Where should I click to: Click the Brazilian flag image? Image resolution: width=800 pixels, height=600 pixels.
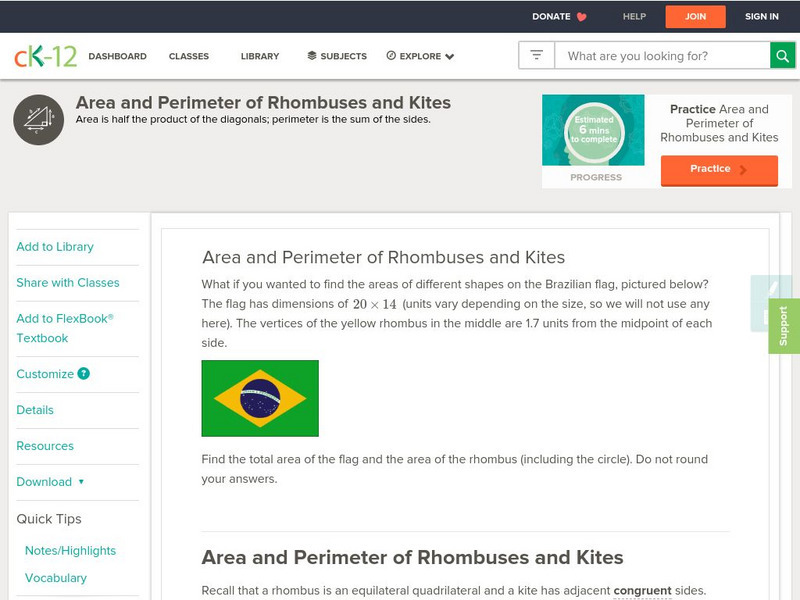[260, 398]
